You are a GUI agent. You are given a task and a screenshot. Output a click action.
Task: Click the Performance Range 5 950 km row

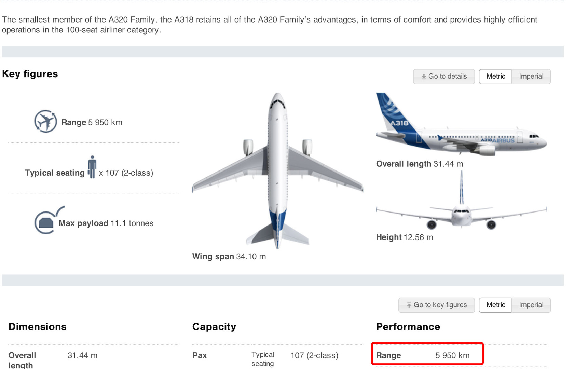click(427, 355)
